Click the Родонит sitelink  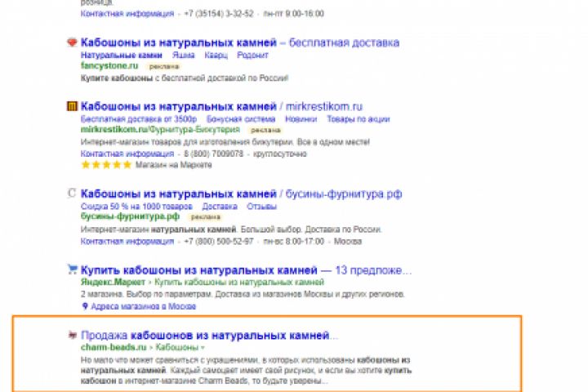coord(252,56)
